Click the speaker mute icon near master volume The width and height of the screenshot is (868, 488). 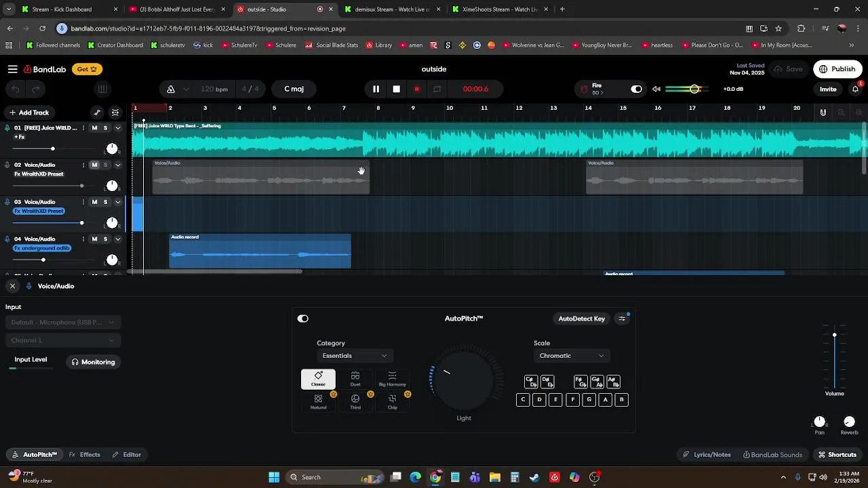656,89
